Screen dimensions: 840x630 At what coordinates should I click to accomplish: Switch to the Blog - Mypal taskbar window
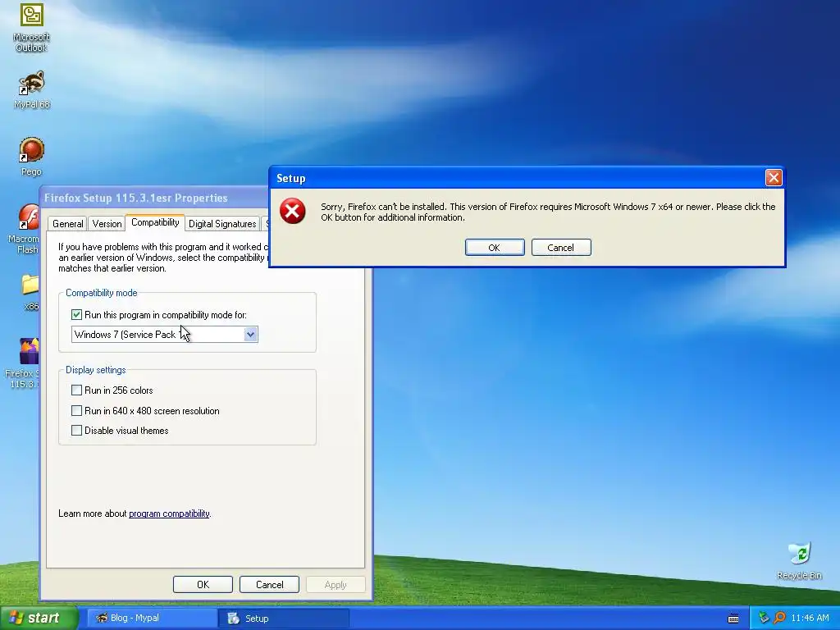[x=152, y=618]
